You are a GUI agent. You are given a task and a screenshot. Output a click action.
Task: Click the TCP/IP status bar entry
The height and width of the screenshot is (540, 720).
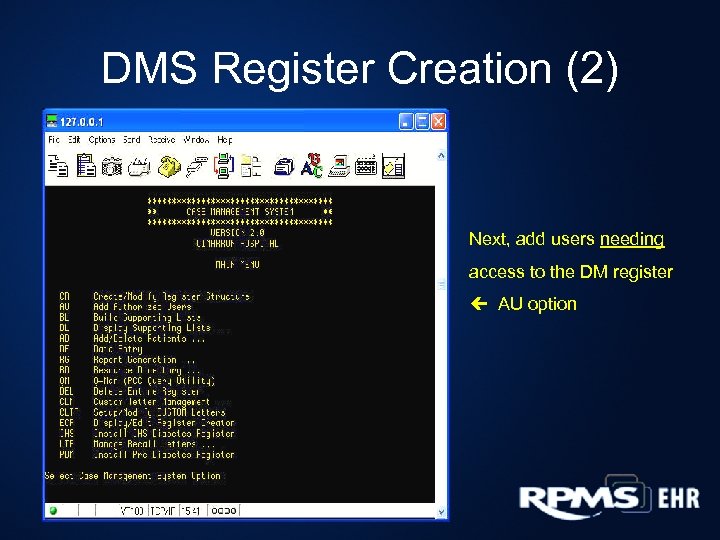click(x=163, y=511)
